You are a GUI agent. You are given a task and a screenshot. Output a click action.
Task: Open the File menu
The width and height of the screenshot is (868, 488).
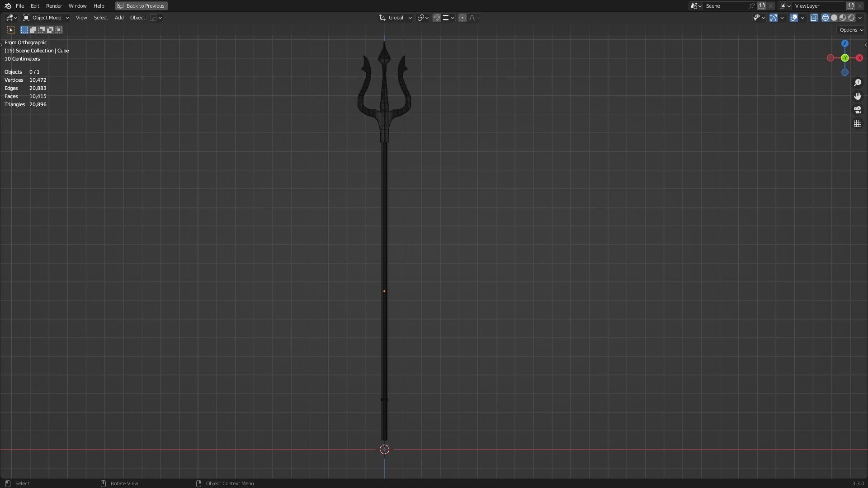point(20,6)
